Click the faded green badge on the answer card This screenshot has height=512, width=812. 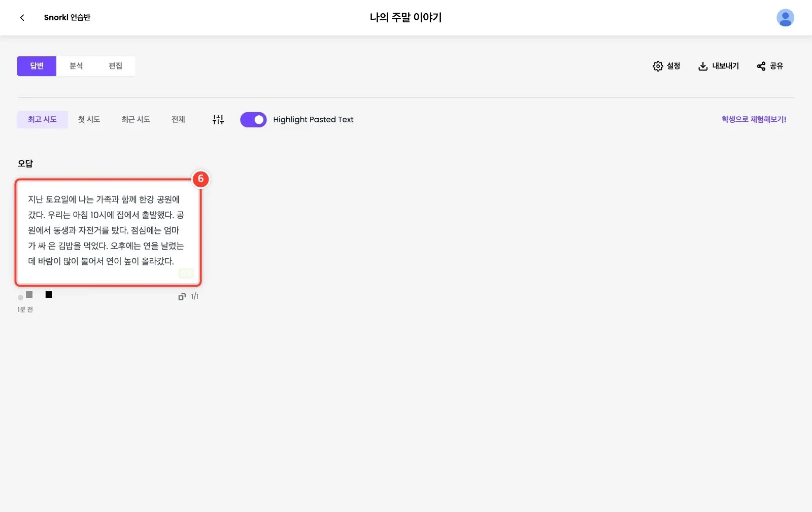(x=186, y=274)
